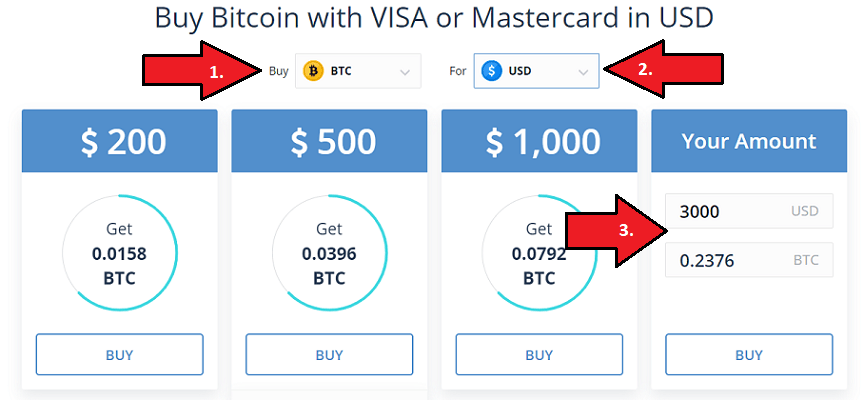Click the 3000 USD amount field
The width and height of the screenshot is (864, 400).
(x=749, y=211)
